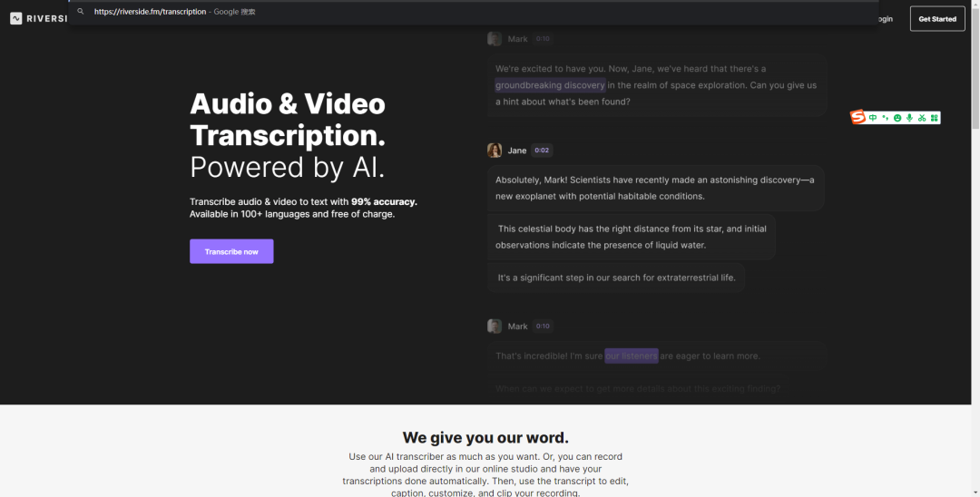Click the microphone voice input icon
Viewport: 980px width, 497px height.
point(909,118)
